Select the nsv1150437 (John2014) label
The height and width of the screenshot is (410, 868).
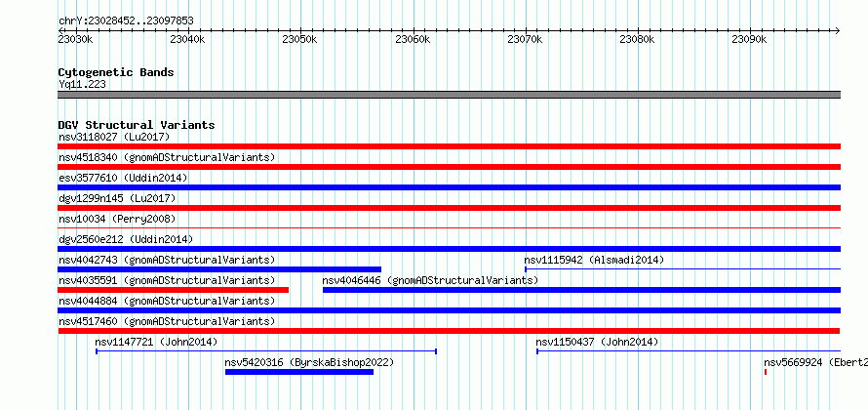coord(597,342)
